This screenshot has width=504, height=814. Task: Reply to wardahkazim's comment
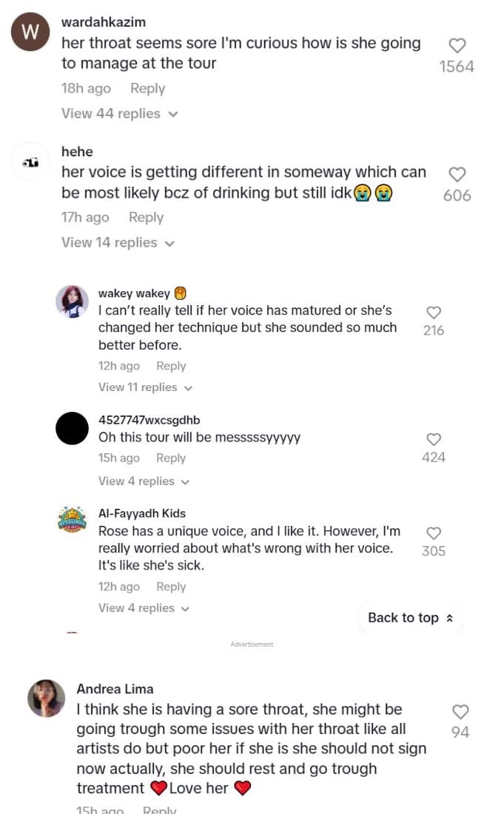click(147, 88)
